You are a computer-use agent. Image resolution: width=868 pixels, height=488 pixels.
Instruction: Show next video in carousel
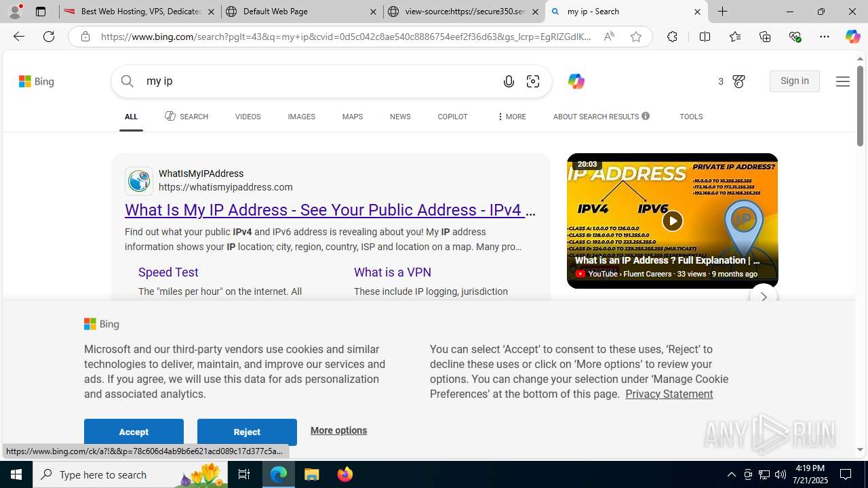tap(763, 297)
